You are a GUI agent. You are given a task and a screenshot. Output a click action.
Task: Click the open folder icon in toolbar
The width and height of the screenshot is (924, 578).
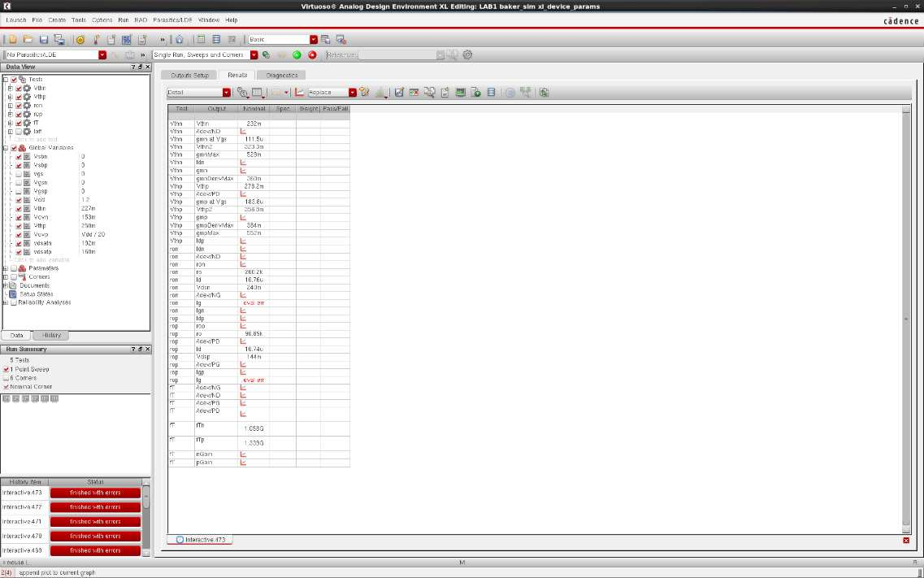[28, 40]
